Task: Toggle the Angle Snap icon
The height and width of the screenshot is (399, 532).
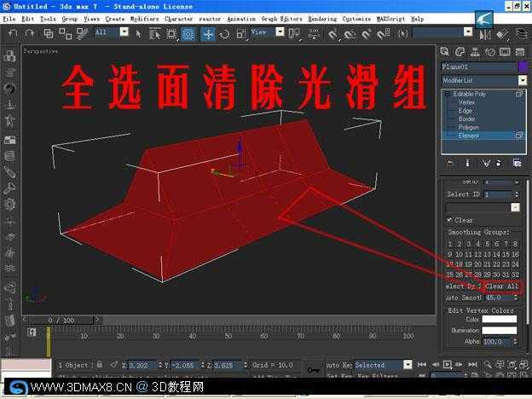Action: tap(350, 33)
